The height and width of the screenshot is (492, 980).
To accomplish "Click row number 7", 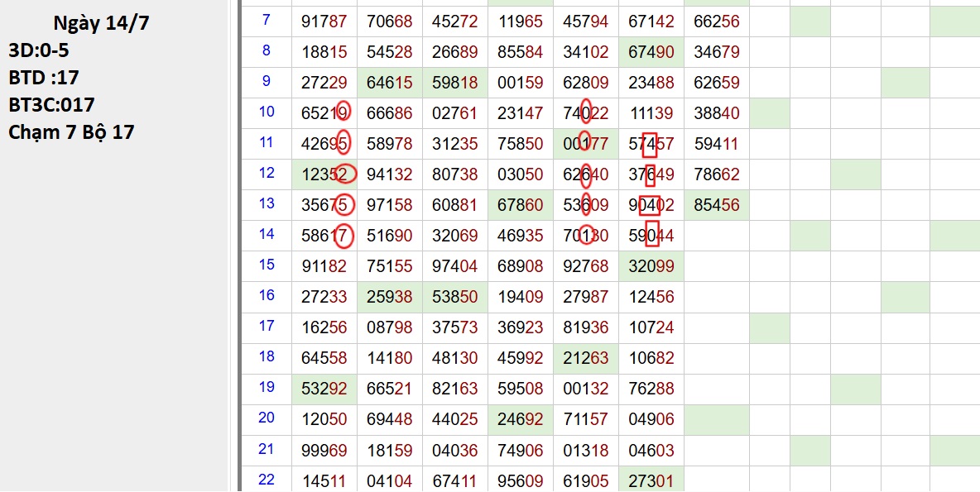I will coord(266,20).
